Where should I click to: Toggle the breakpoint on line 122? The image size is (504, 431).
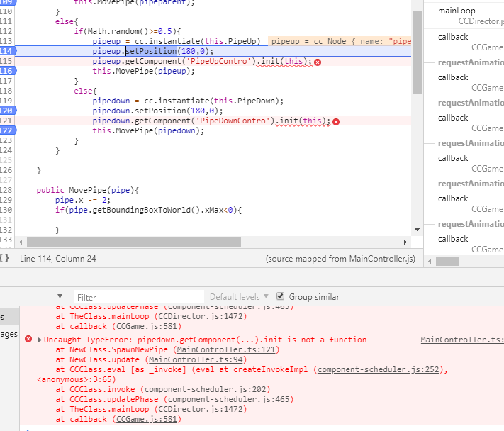[x=8, y=130]
